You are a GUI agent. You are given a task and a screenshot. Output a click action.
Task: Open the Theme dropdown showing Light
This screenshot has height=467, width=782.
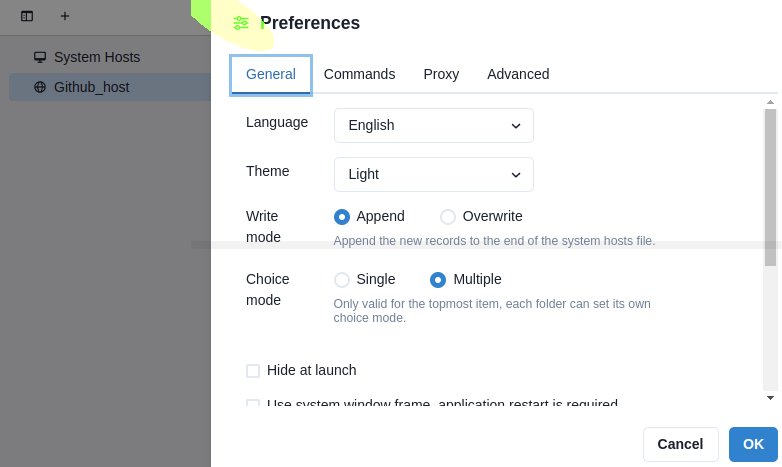[434, 174]
